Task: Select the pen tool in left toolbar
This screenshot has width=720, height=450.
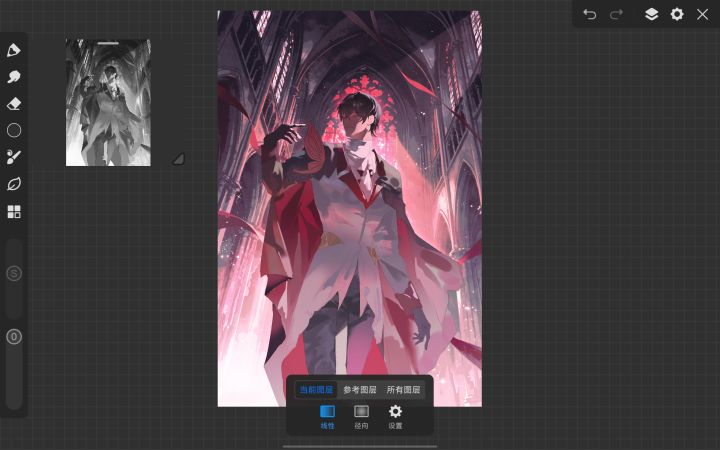Action: 14,50
